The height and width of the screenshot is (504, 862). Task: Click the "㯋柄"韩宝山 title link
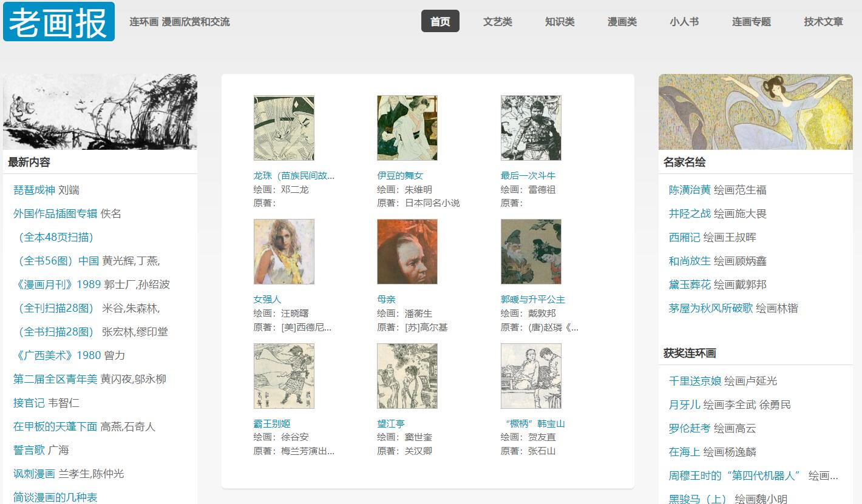534,424
